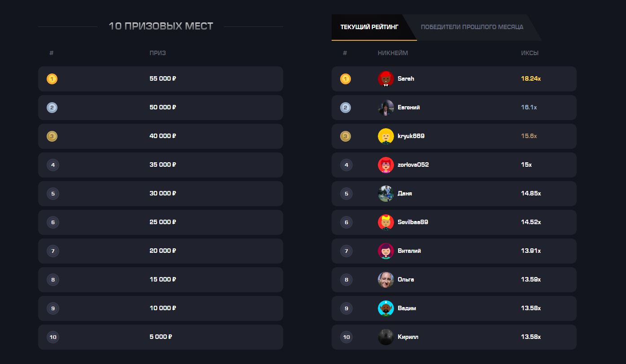Screen dimensions: 626x364
Task: Open Евгений's profile photo
Action: [386, 108]
